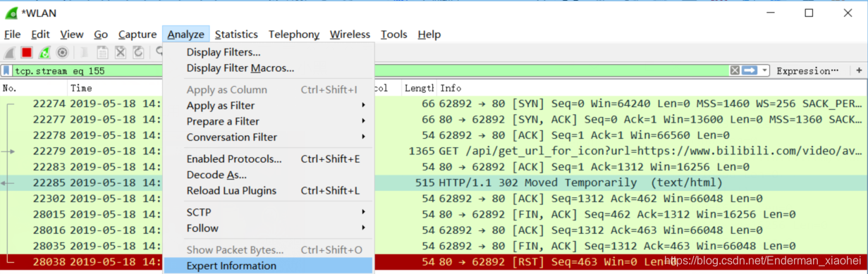Open the Tools menu

click(394, 34)
